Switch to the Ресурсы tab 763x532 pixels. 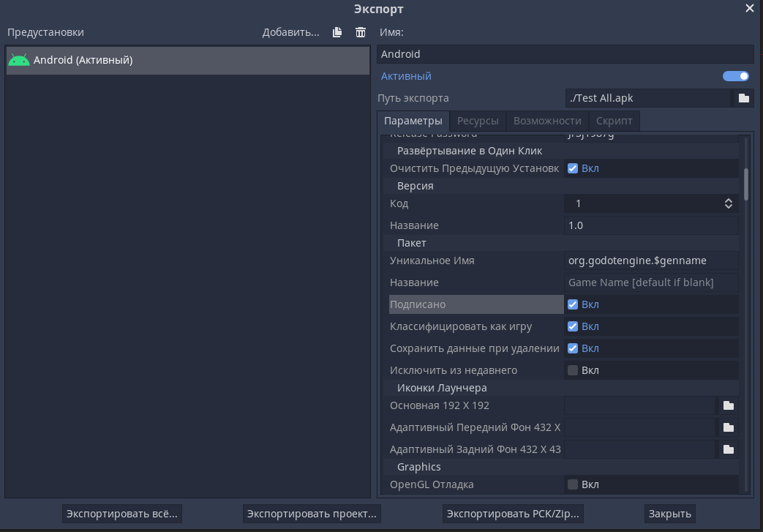(x=478, y=121)
